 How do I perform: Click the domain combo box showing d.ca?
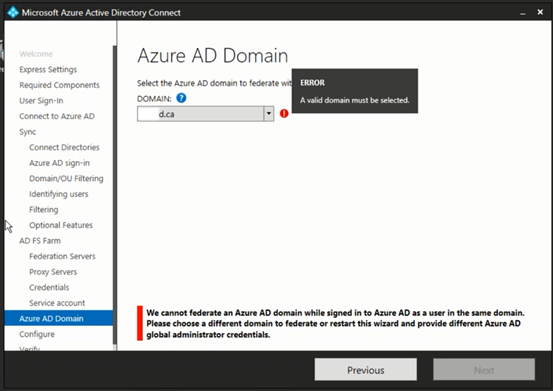click(205, 114)
